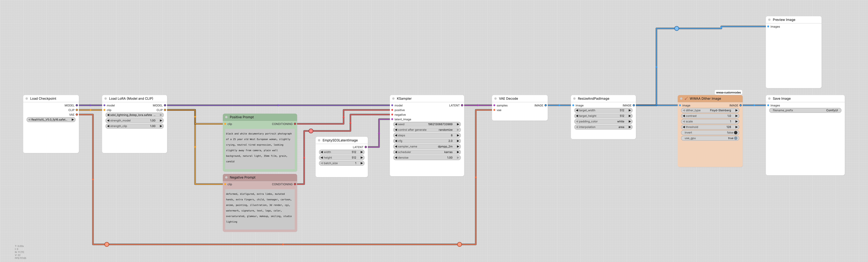
Task: Click into the Positive Prompt text box
Action: [x=260, y=149]
